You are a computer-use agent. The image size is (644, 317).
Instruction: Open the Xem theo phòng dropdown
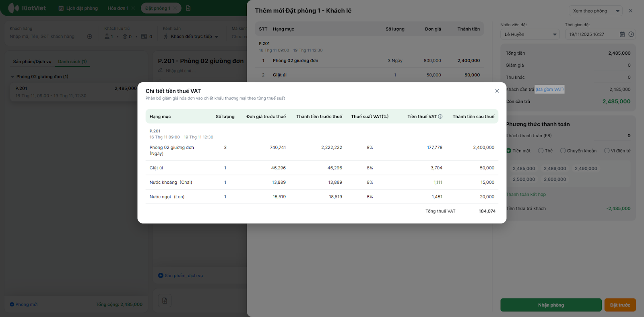click(x=596, y=11)
